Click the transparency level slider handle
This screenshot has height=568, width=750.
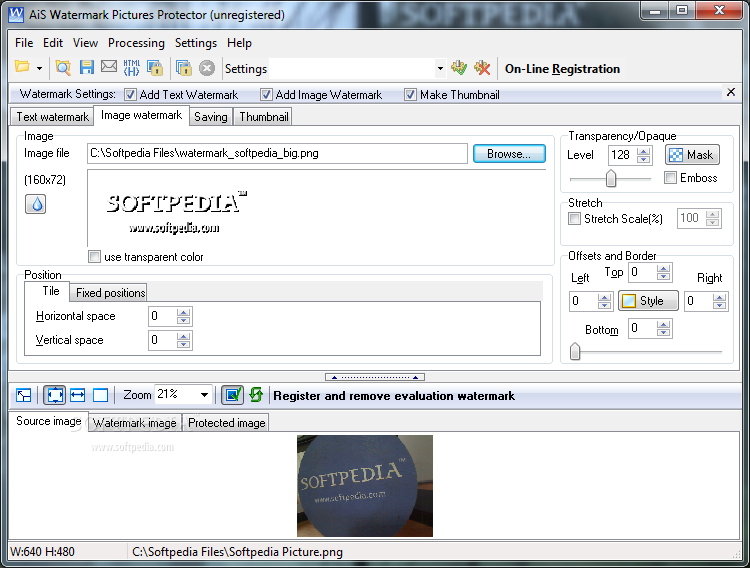click(x=611, y=178)
